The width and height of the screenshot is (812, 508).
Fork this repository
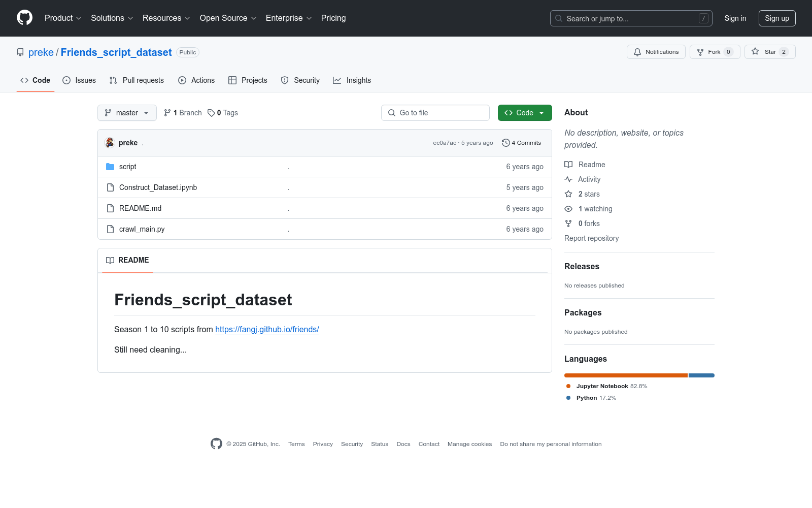715,52
